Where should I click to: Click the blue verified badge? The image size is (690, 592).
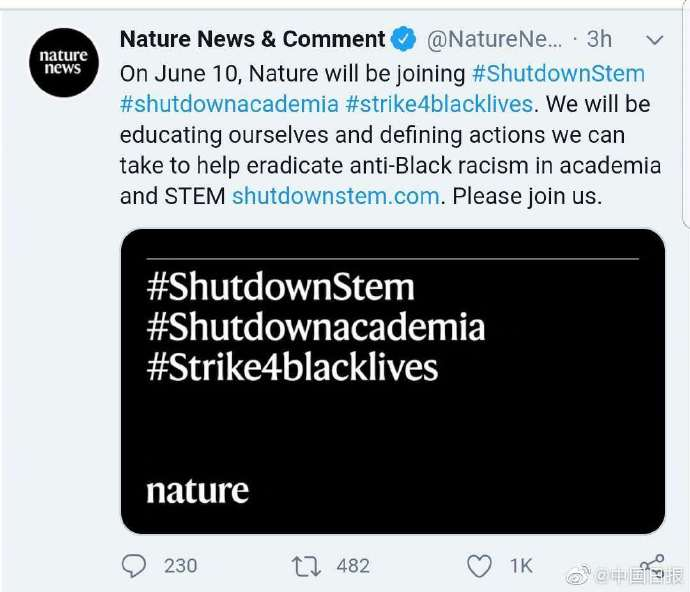404,40
